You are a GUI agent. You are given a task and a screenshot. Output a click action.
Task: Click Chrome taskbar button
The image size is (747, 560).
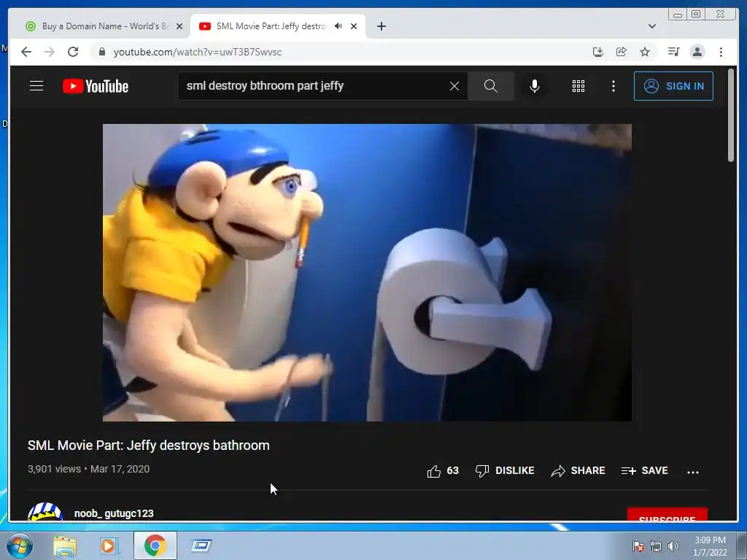click(x=155, y=545)
